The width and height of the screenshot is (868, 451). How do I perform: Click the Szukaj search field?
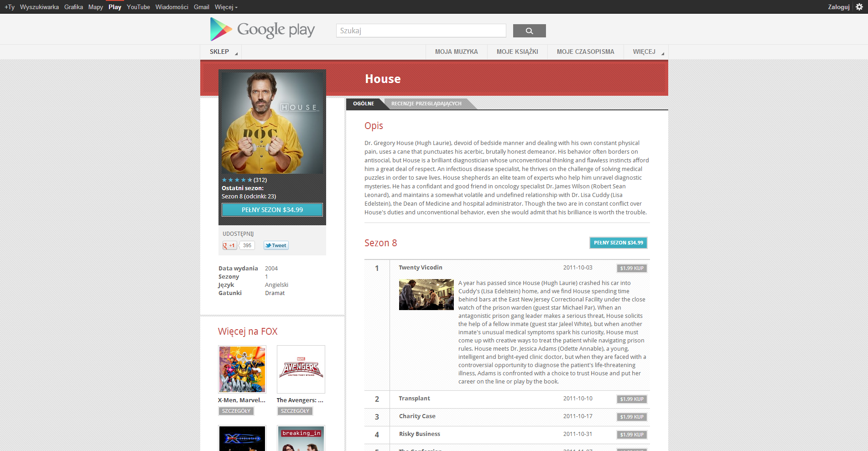(421, 31)
